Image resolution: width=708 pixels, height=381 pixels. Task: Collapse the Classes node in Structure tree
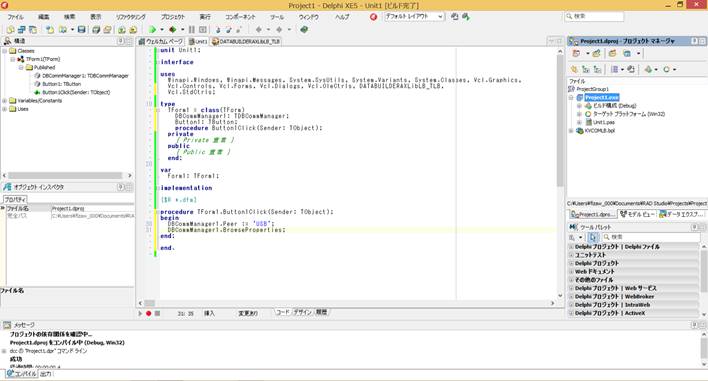click(x=5, y=51)
